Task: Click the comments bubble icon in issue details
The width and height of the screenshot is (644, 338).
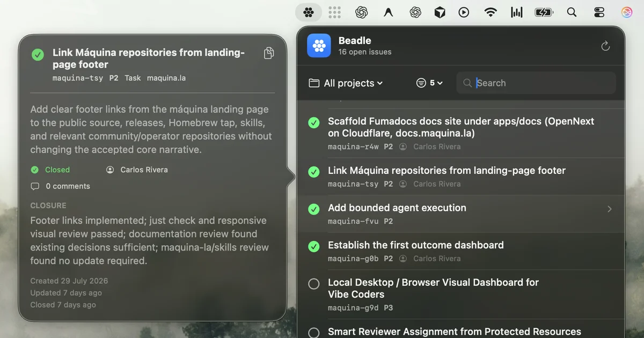Action: [35, 186]
